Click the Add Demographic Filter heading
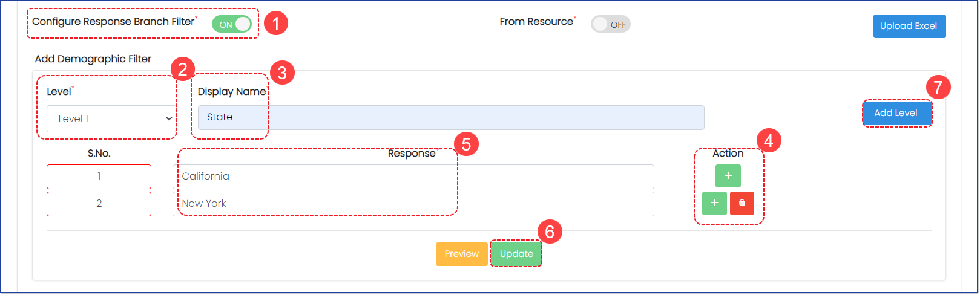The width and height of the screenshot is (980, 295). (93, 59)
